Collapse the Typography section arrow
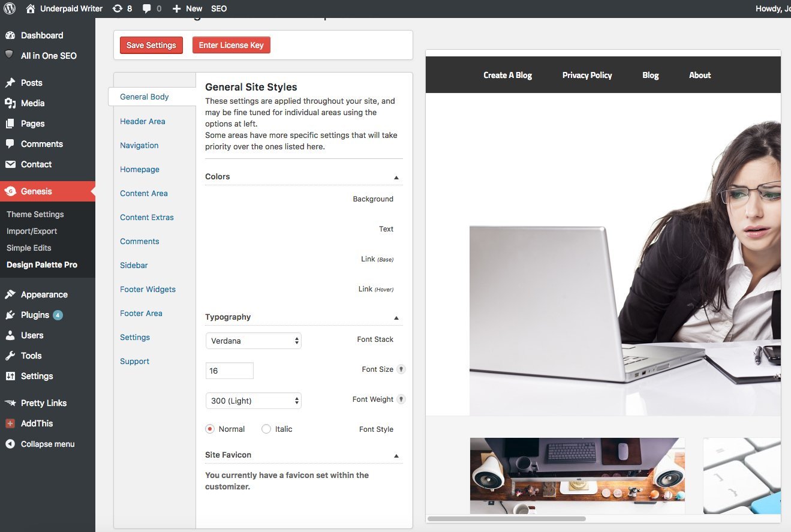The image size is (791, 532). (396, 318)
